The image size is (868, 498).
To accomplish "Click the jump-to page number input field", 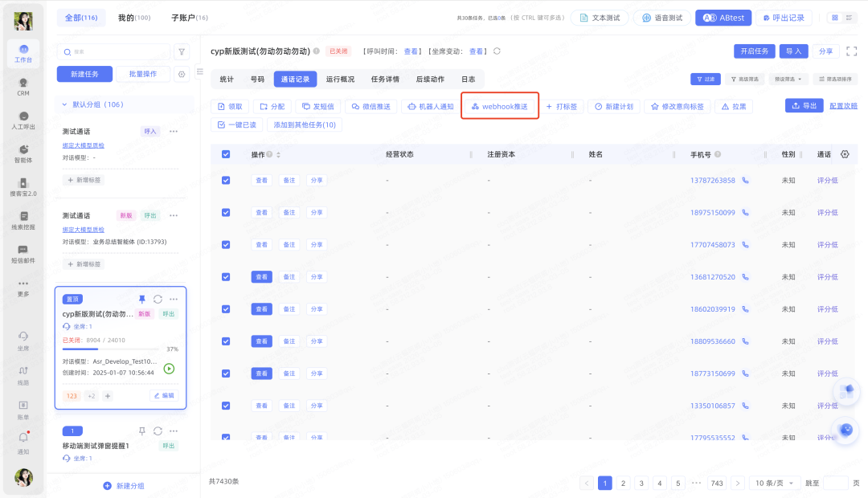I will (836, 483).
